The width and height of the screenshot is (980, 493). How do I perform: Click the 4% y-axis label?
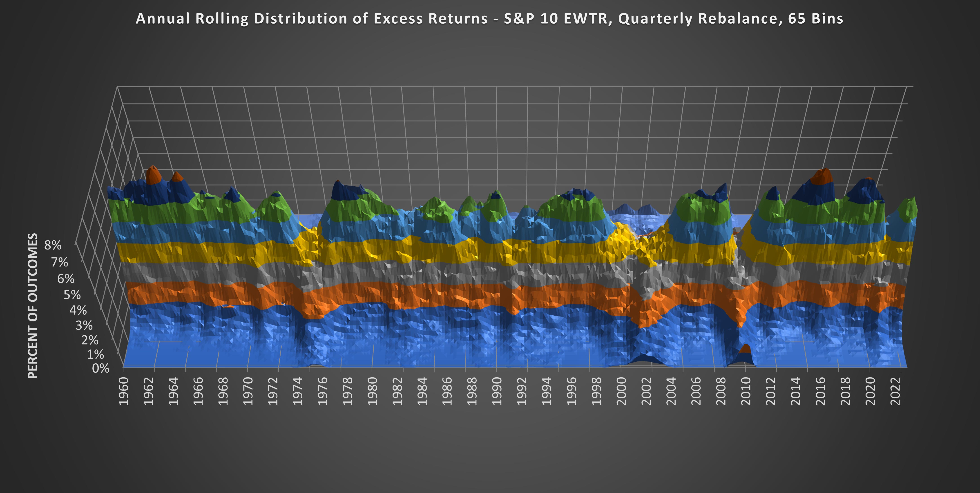coord(78,310)
